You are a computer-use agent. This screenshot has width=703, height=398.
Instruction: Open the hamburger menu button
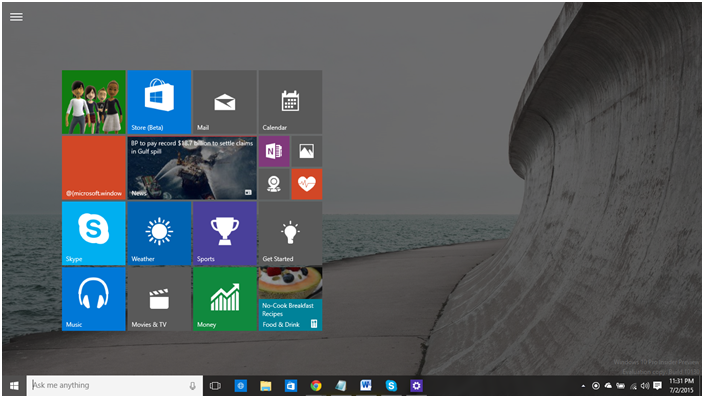16,17
